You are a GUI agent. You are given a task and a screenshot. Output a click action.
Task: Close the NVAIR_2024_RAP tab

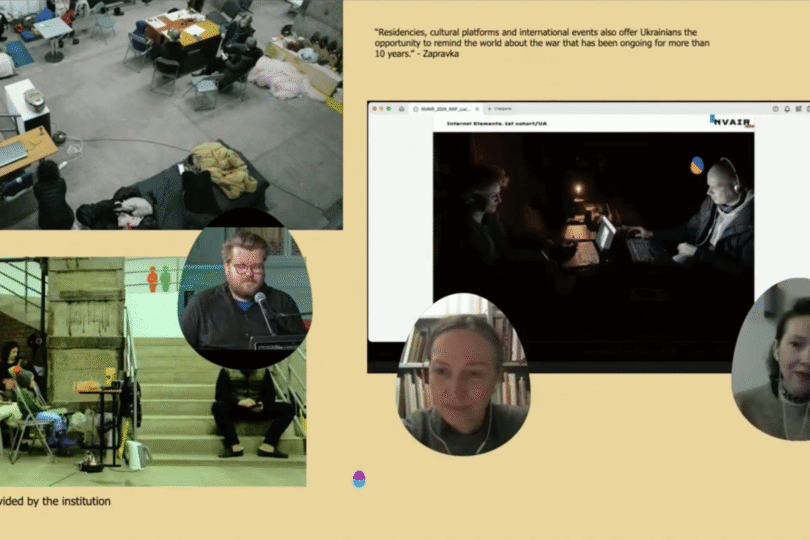tap(477, 108)
